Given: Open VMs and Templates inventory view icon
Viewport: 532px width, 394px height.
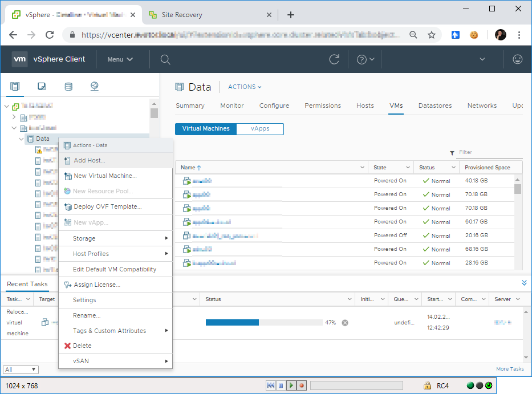Looking at the screenshot, I should click(x=42, y=86).
